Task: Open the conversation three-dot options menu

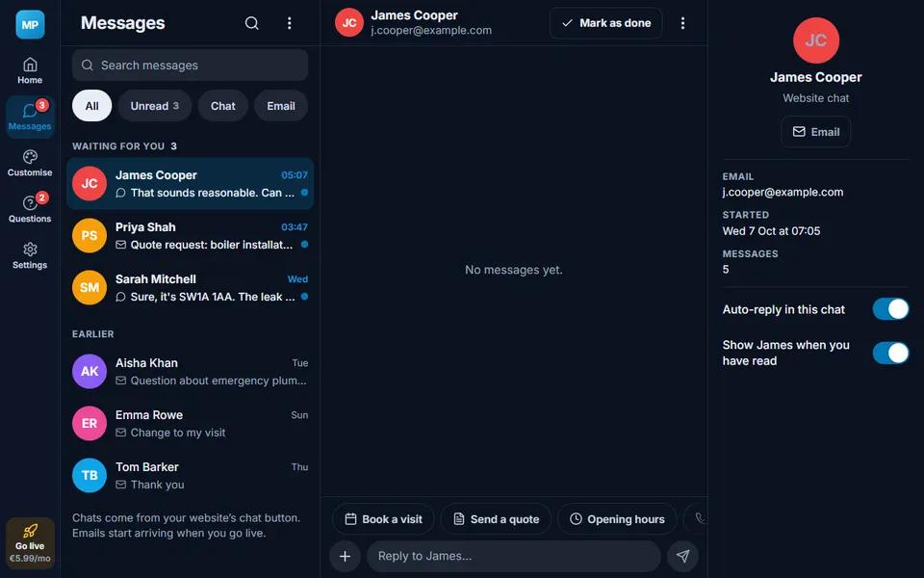Action: click(x=682, y=23)
